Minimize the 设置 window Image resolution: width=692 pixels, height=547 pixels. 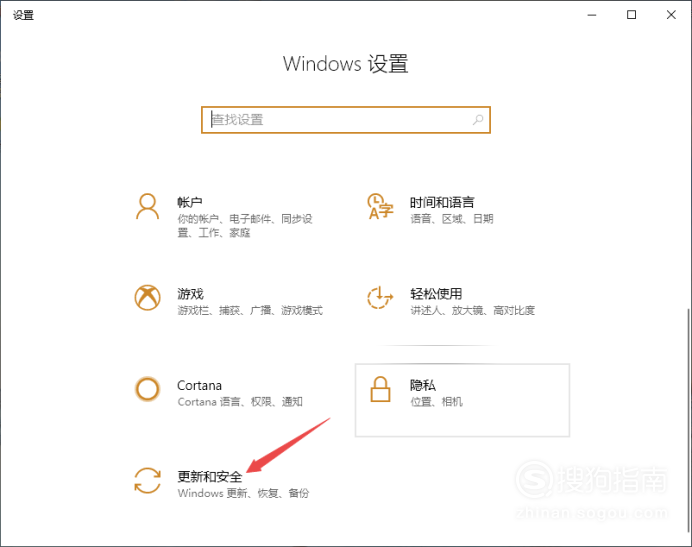(x=592, y=15)
